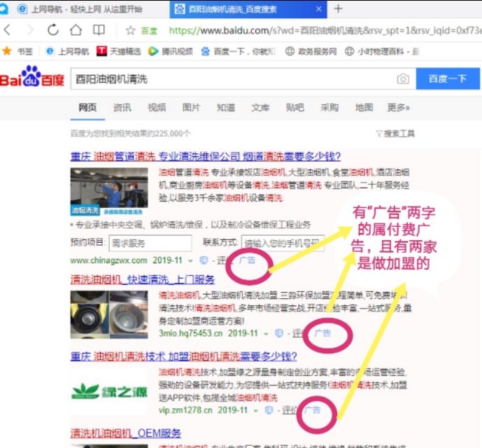The width and height of the screenshot is (482, 448).
Task: Select the 知道 tab
Action: tap(226, 107)
